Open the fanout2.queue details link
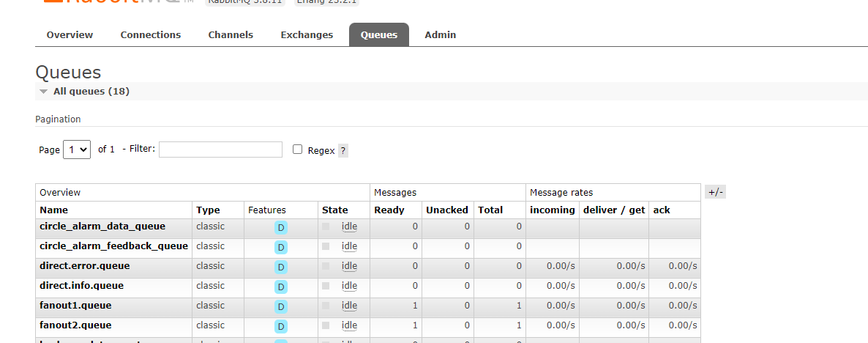 pos(75,325)
